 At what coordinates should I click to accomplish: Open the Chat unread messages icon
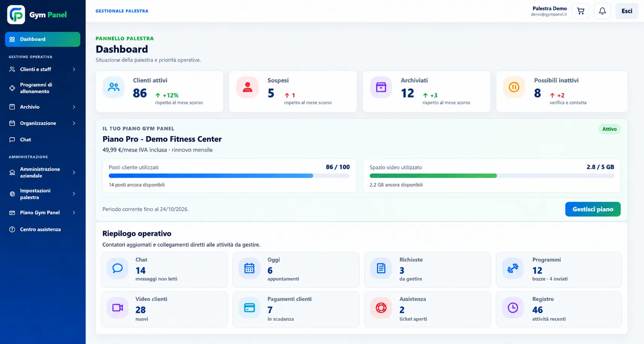(118, 268)
